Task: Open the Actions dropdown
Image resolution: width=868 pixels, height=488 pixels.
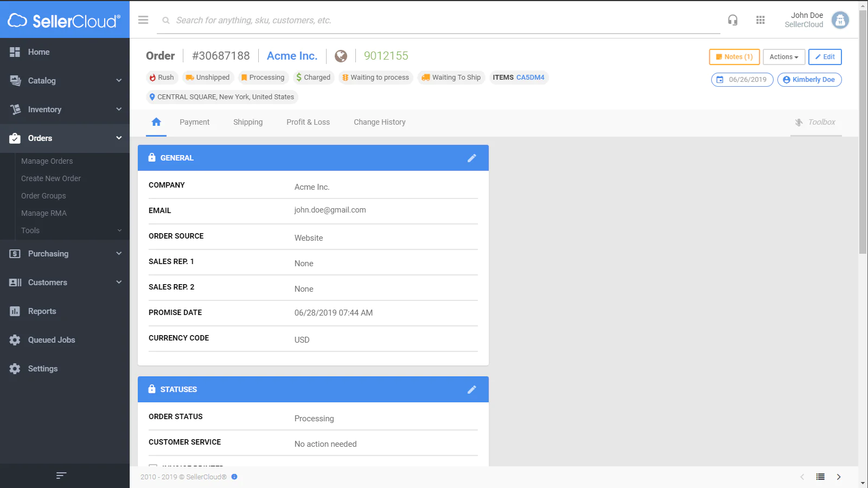Action: (783, 57)
